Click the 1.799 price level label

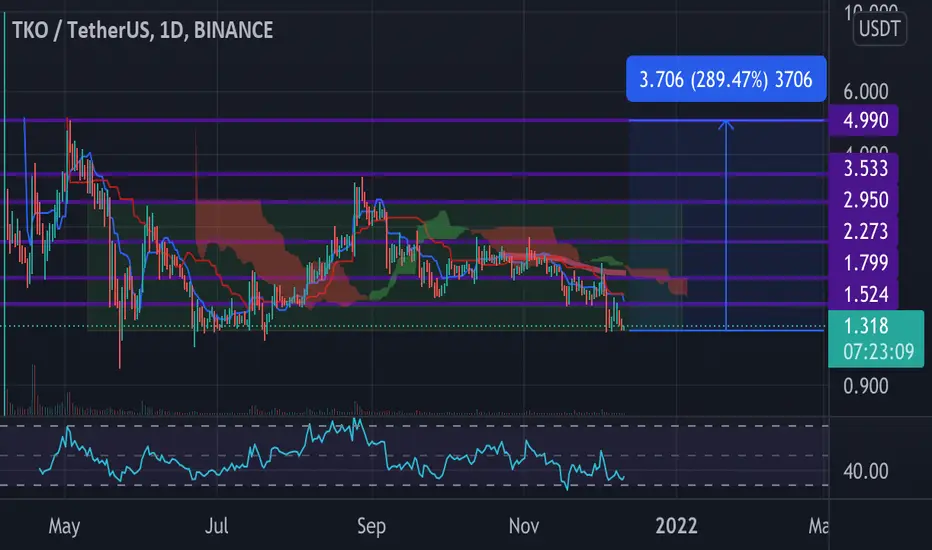[864, 263]
